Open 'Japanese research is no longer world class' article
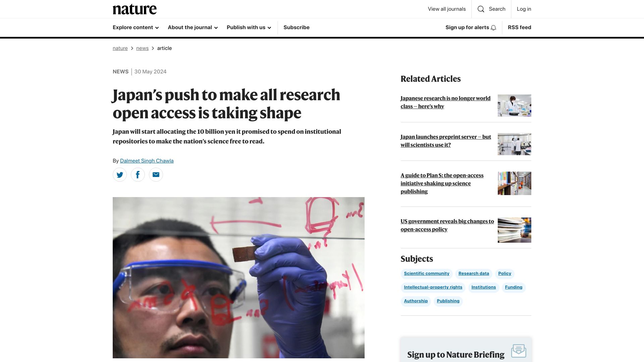 pos(445,102)
